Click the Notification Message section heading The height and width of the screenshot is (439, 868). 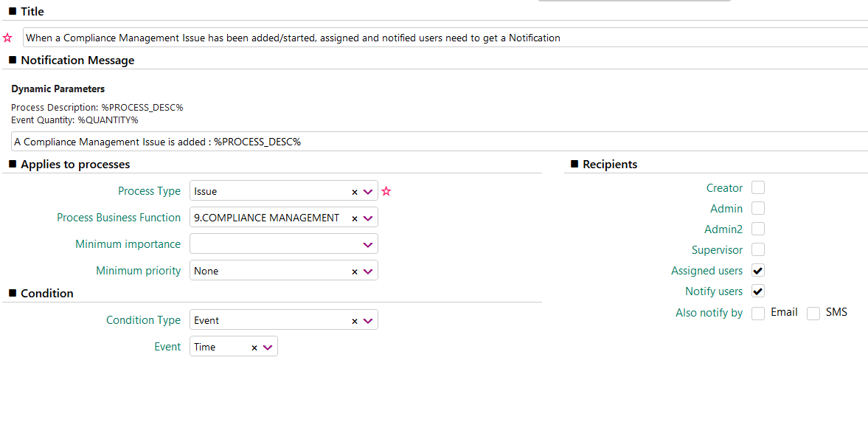77,61
